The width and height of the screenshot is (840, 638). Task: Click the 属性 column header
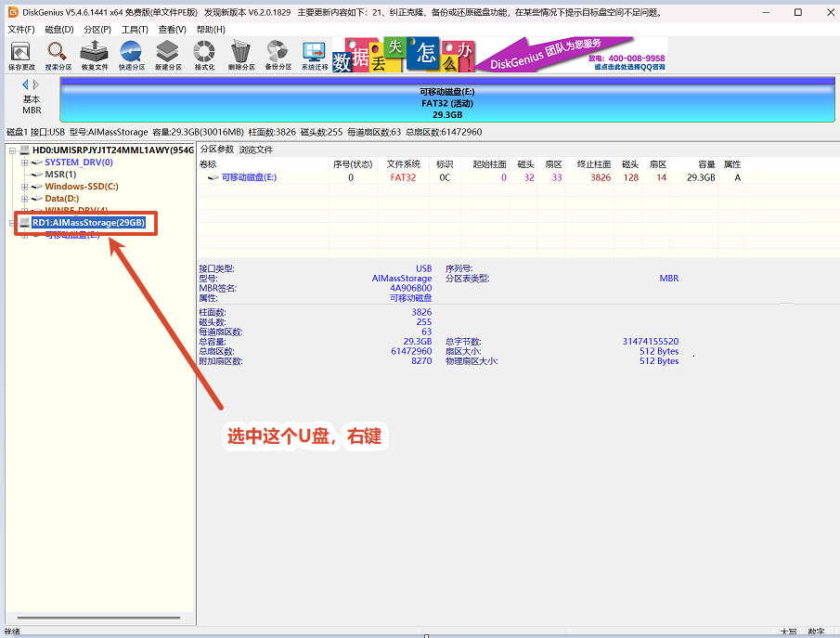pyautogui.click(x=732, y=164)
